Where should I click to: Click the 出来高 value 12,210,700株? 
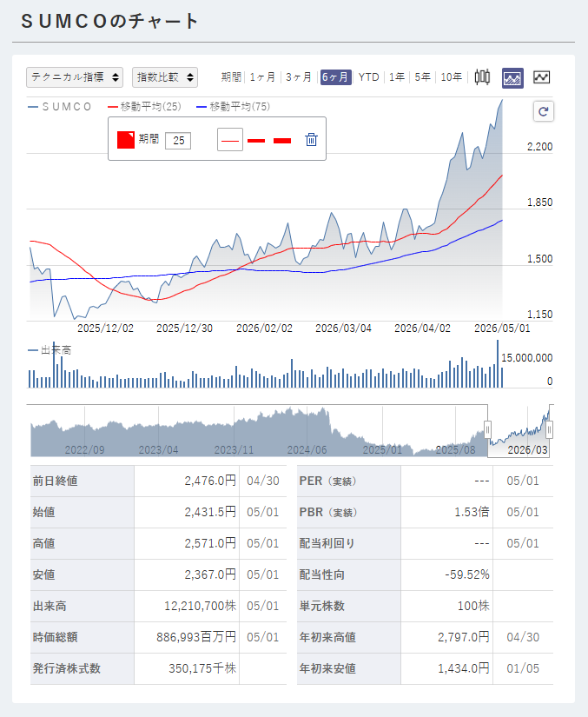200,606
